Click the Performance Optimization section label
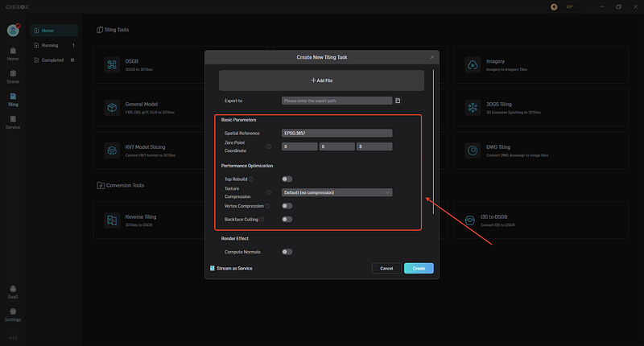The height and width of the screenshot is (346, 644). pyautogui.click(x=247, y=166)
